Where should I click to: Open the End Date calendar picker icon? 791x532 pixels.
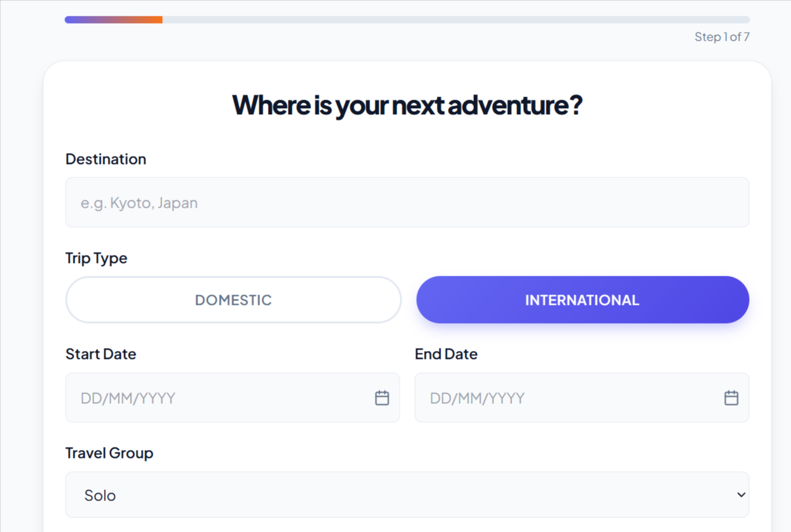[731, 398]
